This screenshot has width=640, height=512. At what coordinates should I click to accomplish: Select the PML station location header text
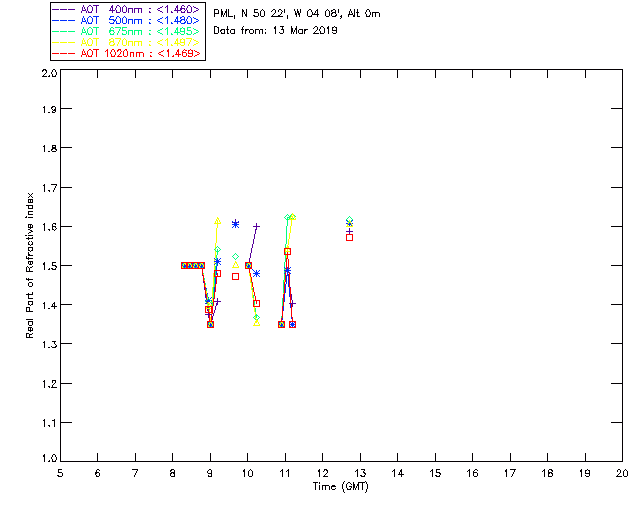click(x=297, y=13)
